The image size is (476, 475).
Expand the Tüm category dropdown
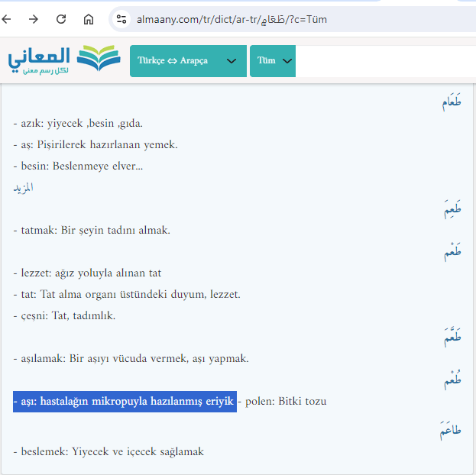(273, 61)
